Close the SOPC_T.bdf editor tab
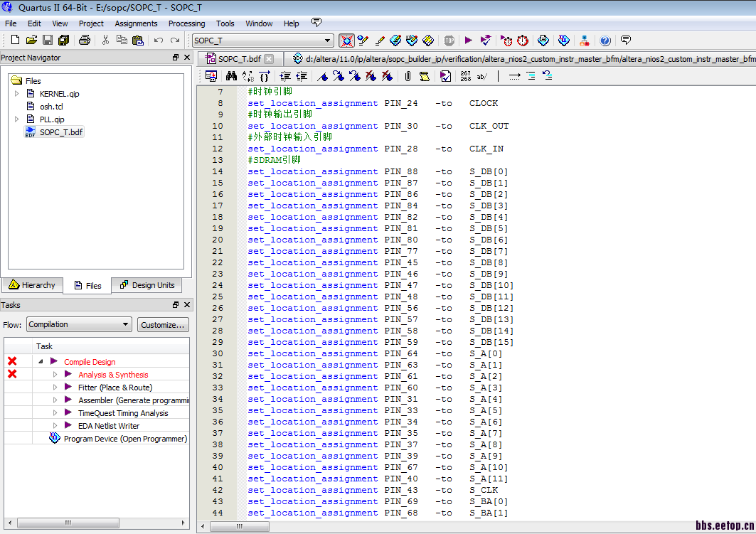The width and height of the screenshot is (756, 534). pyautogui.click(x=269, y=59)
